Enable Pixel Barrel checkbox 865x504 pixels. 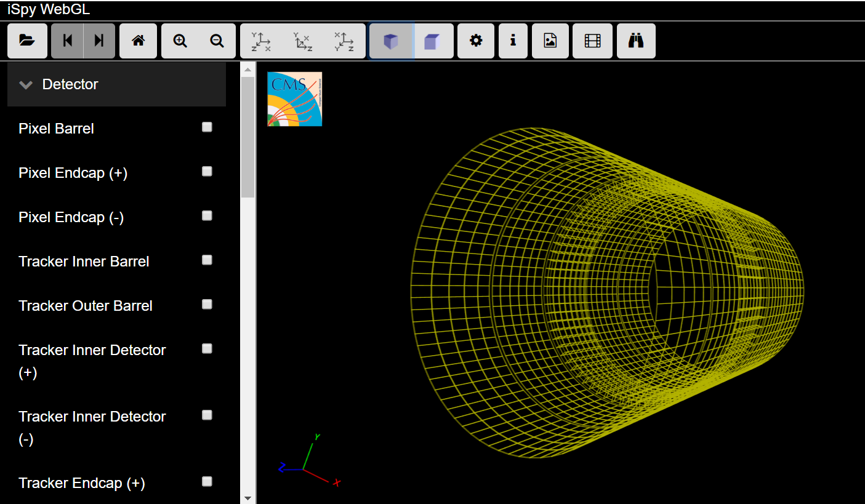tap(207, 127)
